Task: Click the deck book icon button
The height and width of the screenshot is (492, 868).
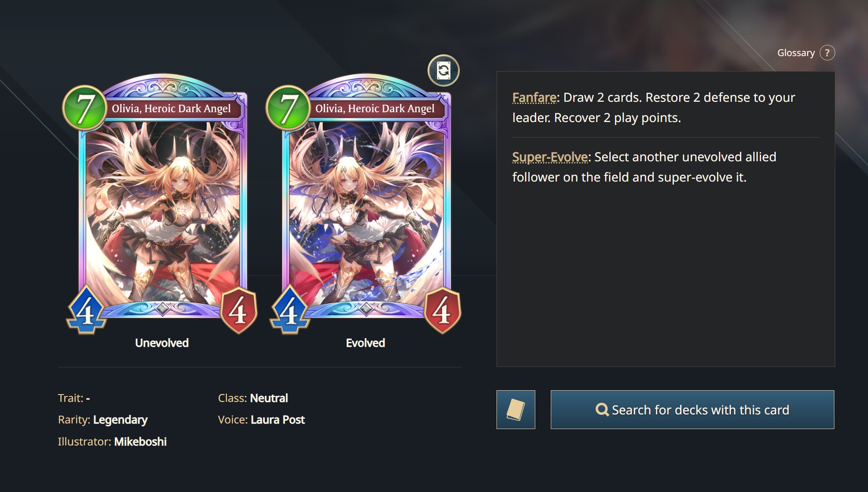Action: [x=515, y=410]
